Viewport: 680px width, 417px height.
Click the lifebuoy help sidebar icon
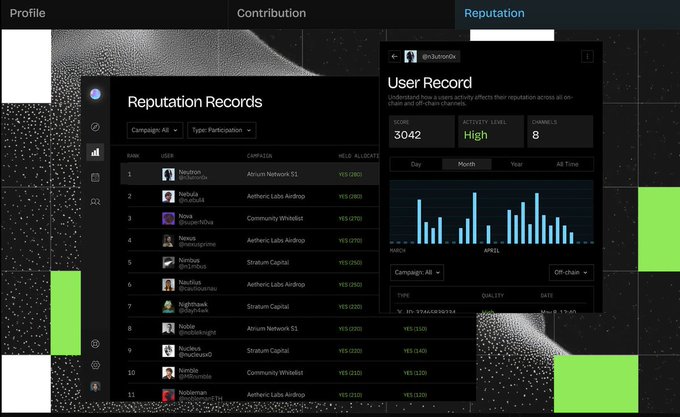click(x=95, y=344)
